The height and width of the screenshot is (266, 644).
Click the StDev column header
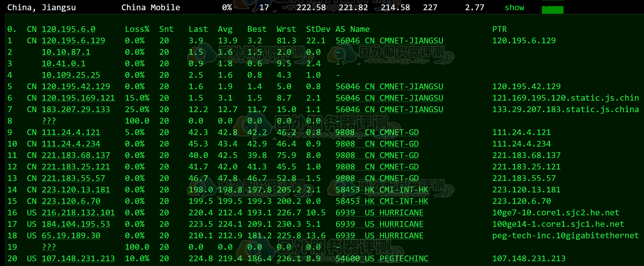[318, 29]
